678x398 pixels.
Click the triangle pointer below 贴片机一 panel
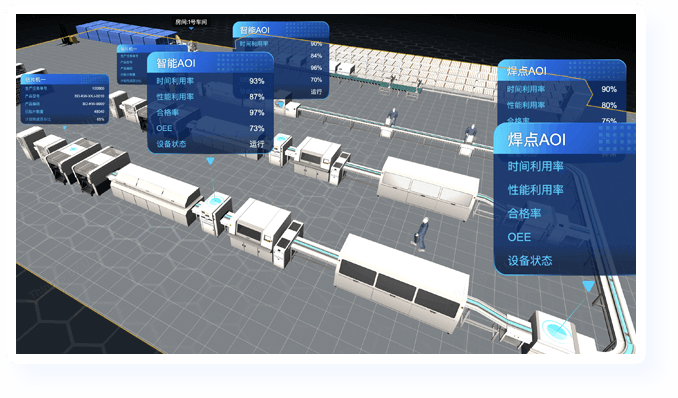[x=64, y=128]
